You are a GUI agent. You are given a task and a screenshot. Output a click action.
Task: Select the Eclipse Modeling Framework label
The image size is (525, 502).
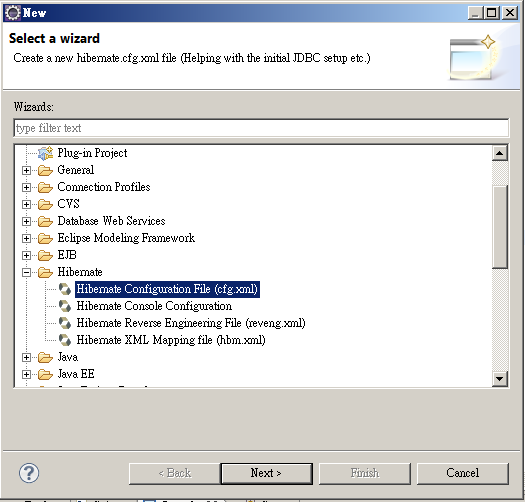[x=126, y=238]
